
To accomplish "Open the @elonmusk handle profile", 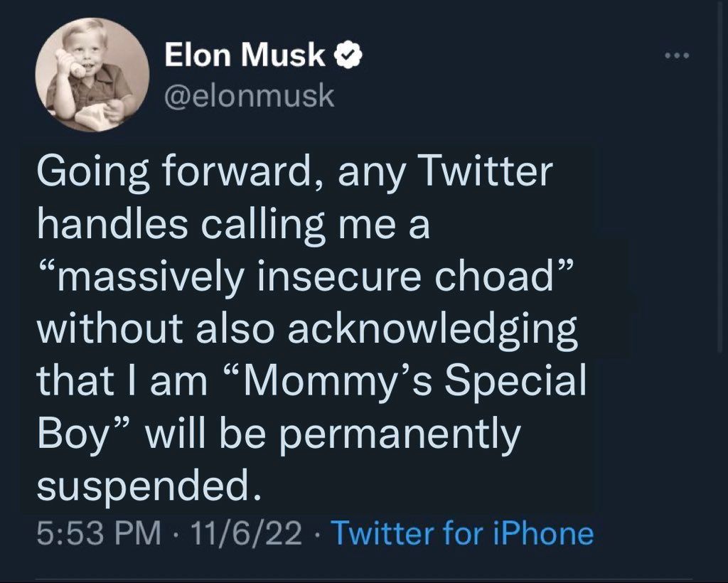I will 249,95.
